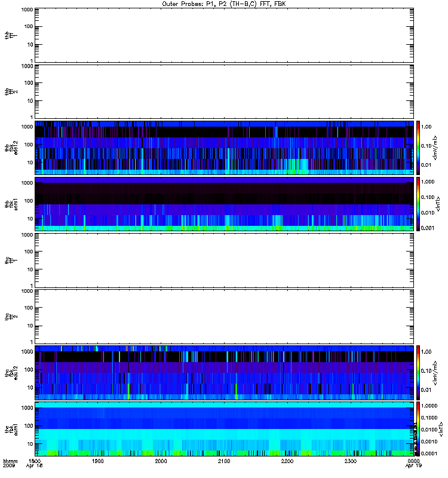Click the '100' y-axis label of thb fff 2

click(29, 83)
